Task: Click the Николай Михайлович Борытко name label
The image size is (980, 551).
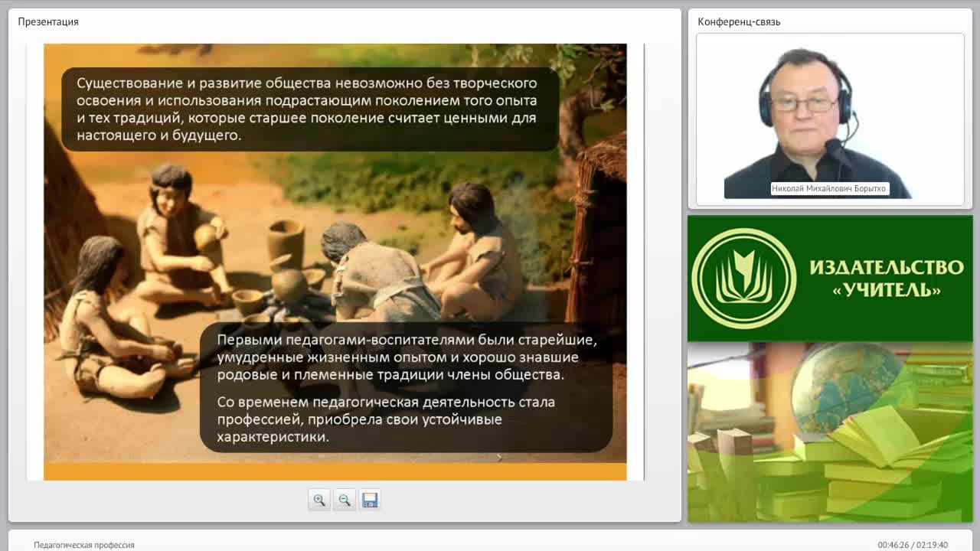Action: click(x=830, y=188)
